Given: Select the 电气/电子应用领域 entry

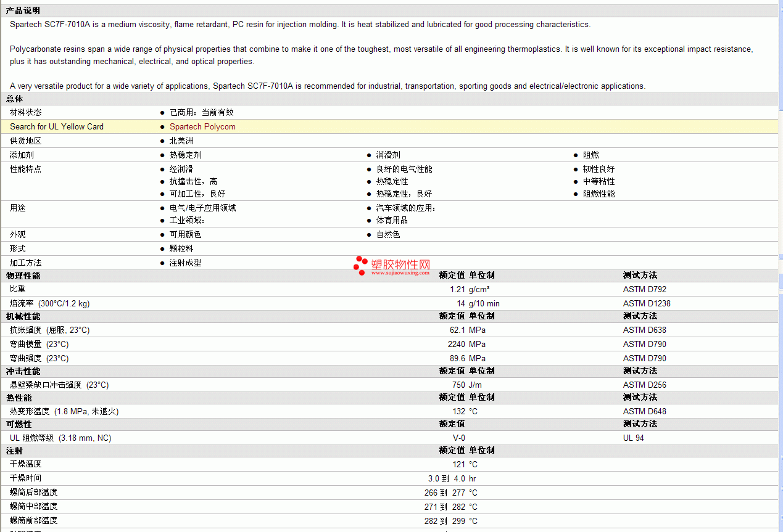Looking at the screenshot, I should pyautogui.click(x=203, y=208).
